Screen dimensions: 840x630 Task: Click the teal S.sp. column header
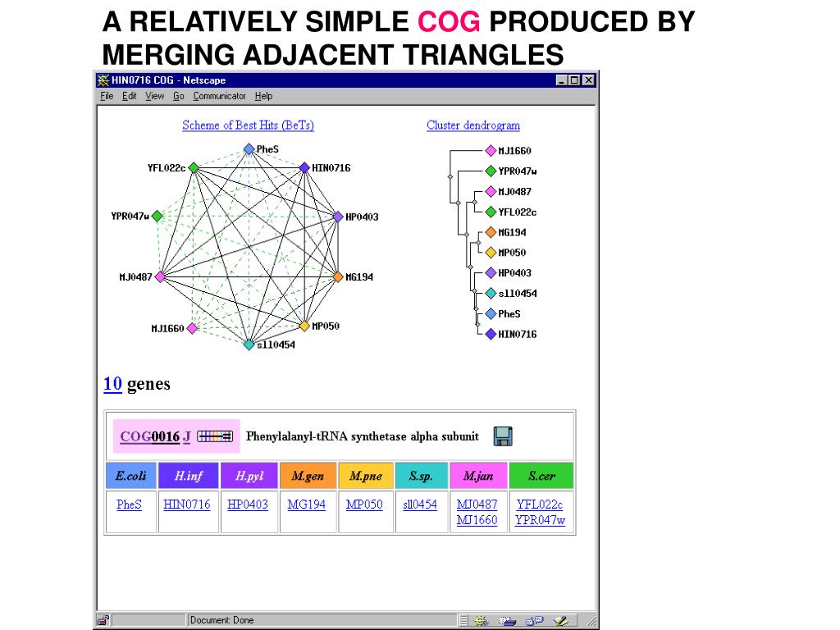click(422, 476)
